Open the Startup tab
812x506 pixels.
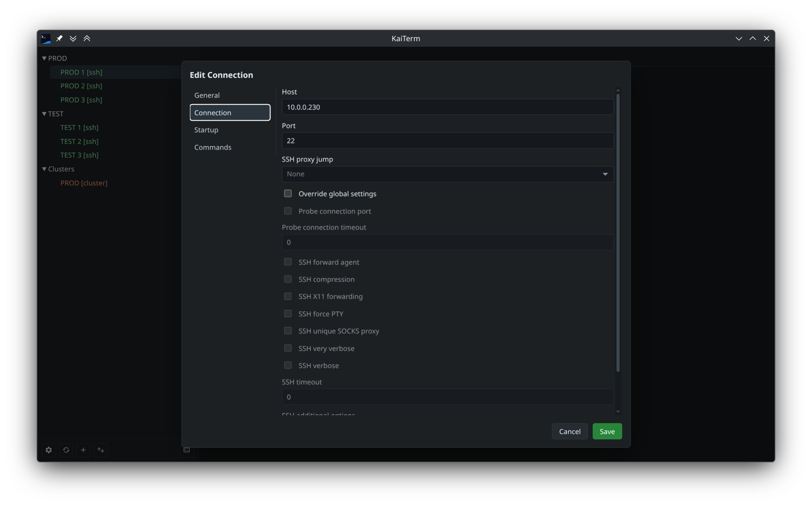(230, 130)
